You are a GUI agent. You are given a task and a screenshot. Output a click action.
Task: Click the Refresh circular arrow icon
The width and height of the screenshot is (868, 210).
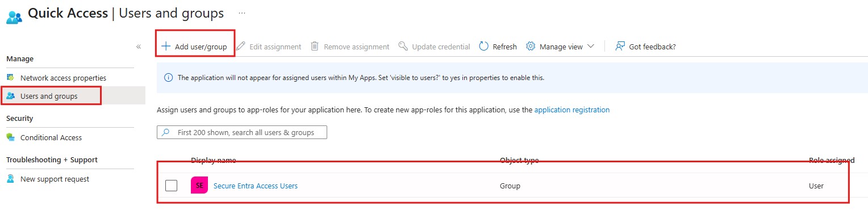point(484,46)
